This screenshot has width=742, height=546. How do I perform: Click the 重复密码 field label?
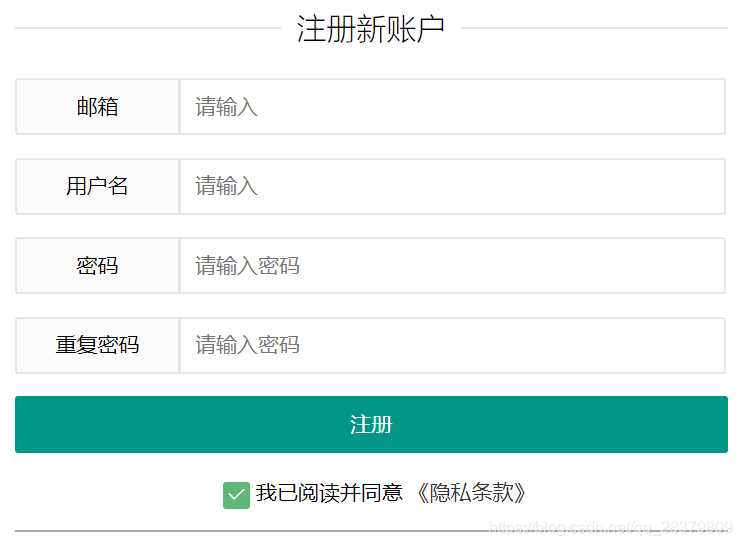[97, 345]
